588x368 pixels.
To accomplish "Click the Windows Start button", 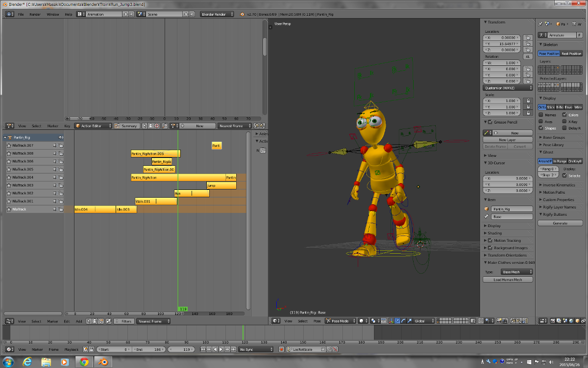I will click(x=8, y=362).
